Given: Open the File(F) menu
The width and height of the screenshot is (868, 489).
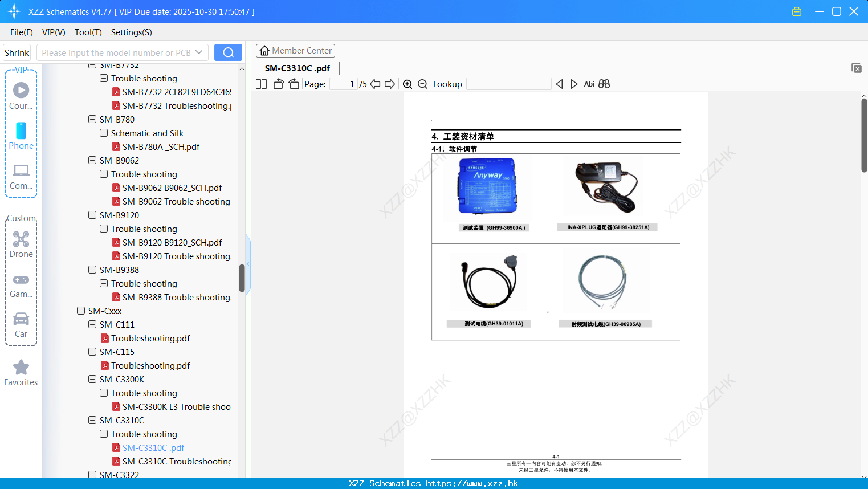Looking at the screenshot, I should tap(22, 32).
